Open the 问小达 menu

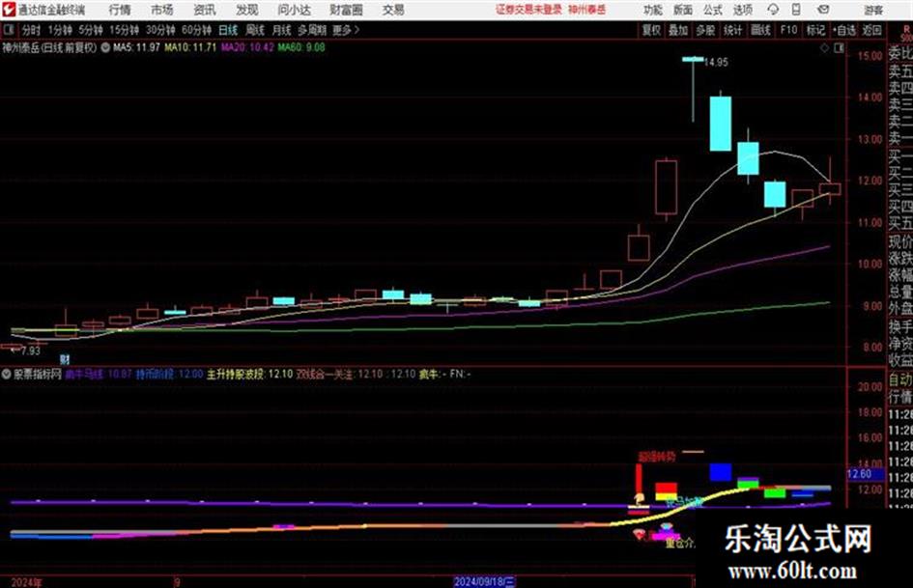pyautogui.click(x=294, y=10)
